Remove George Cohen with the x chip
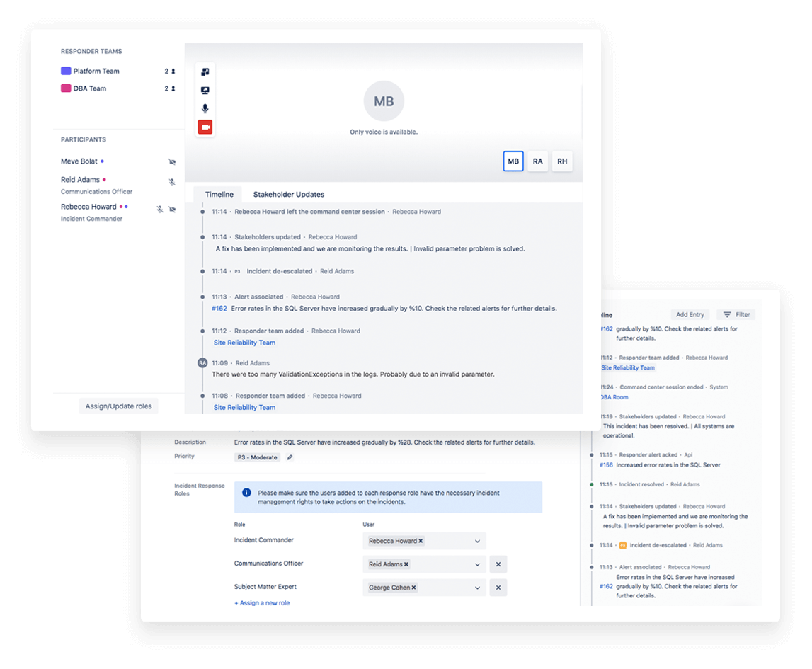This screenshot has width=812, height=669. coord(415,588)
